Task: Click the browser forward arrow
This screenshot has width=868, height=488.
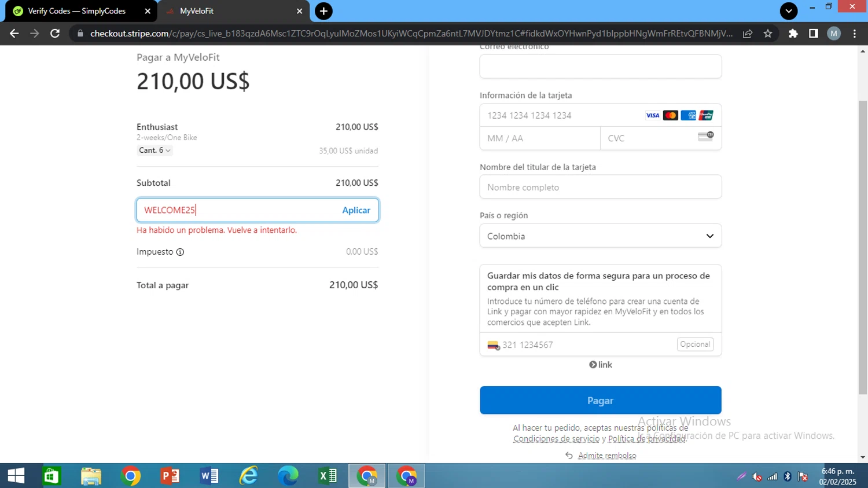Action: tap(35, 34)
